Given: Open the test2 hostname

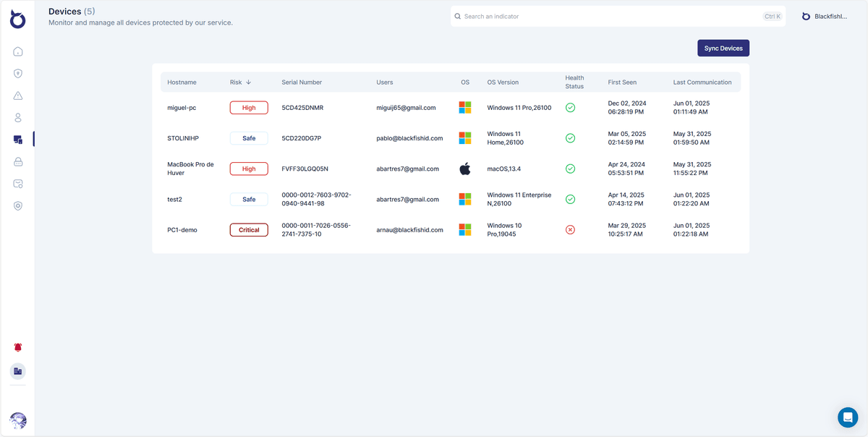Looking at the screenshot, I should 176,200.
